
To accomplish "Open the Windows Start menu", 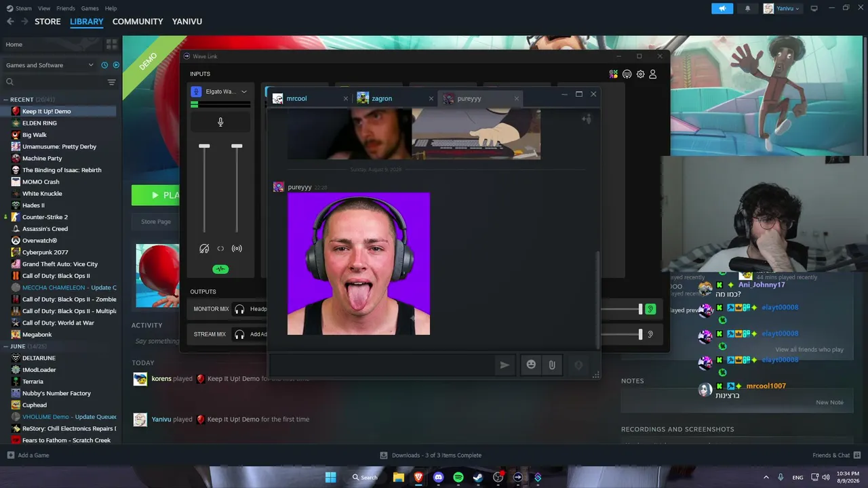I will 330,477.
